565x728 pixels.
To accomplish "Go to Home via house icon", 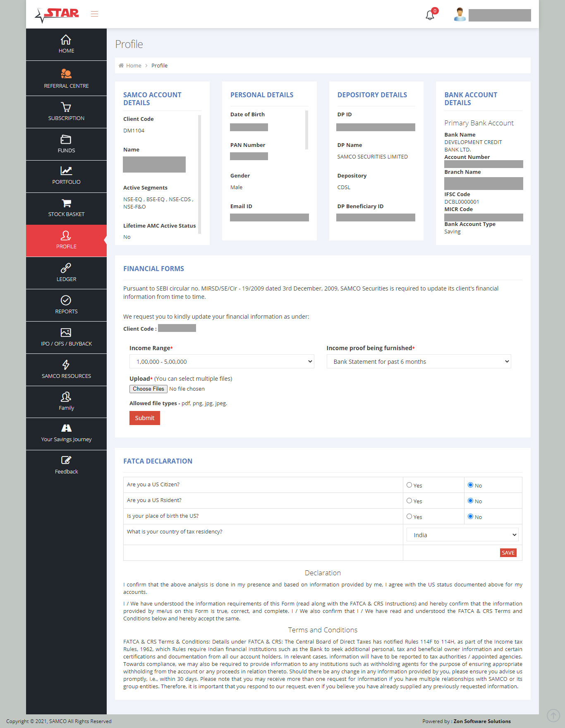I will click(66, 40).
